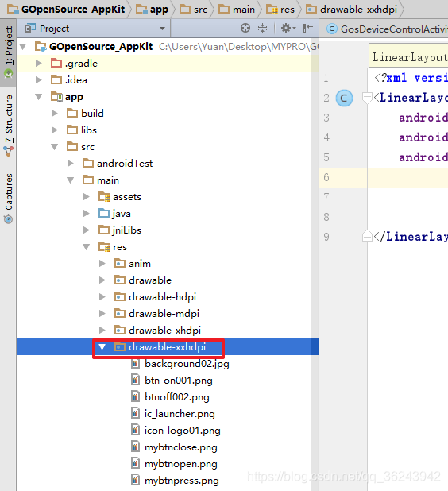Click the main breadcrumb in navigation bar
Image resolution: width=448 pixels, height=491 pixels.
[237, 9]
